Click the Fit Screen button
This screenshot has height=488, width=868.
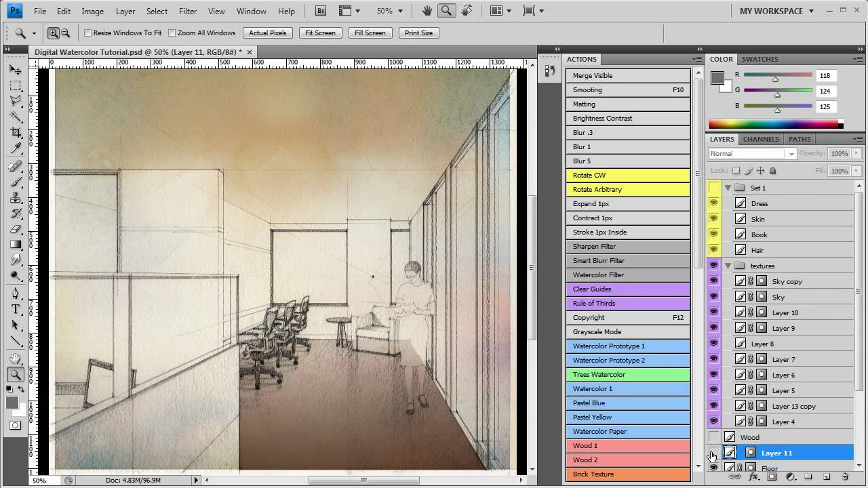click(x=319, y=33)
